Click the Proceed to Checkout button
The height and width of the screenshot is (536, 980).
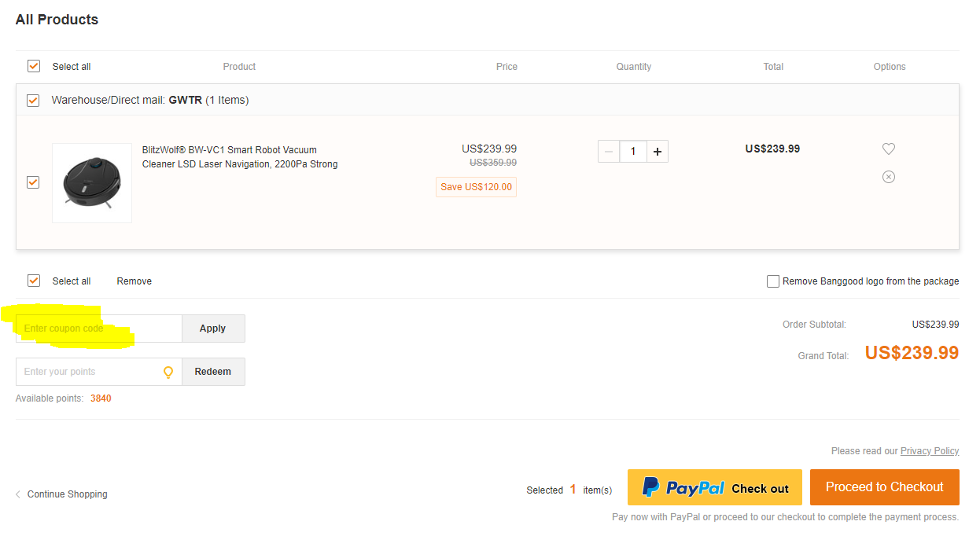[x=885, y=487]
